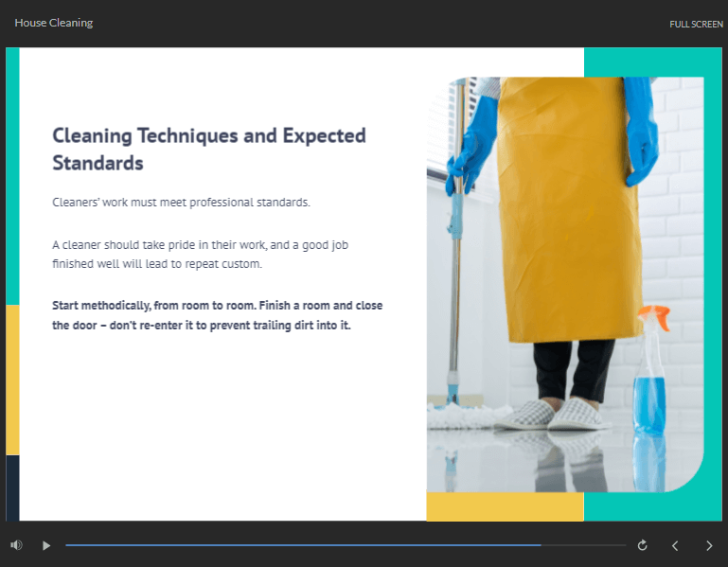This screenshot has width=728, height=567.
Task: Click the House Cleaning course title
Action: pyautogui.click(x=54, y=23)
